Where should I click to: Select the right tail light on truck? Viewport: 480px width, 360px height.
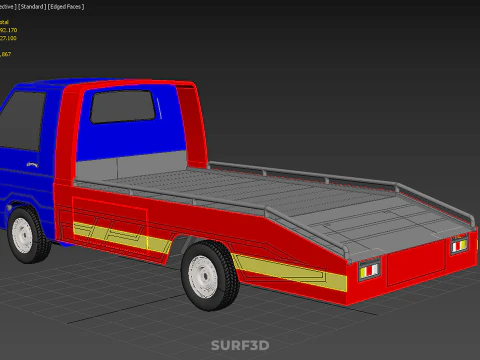459,246
